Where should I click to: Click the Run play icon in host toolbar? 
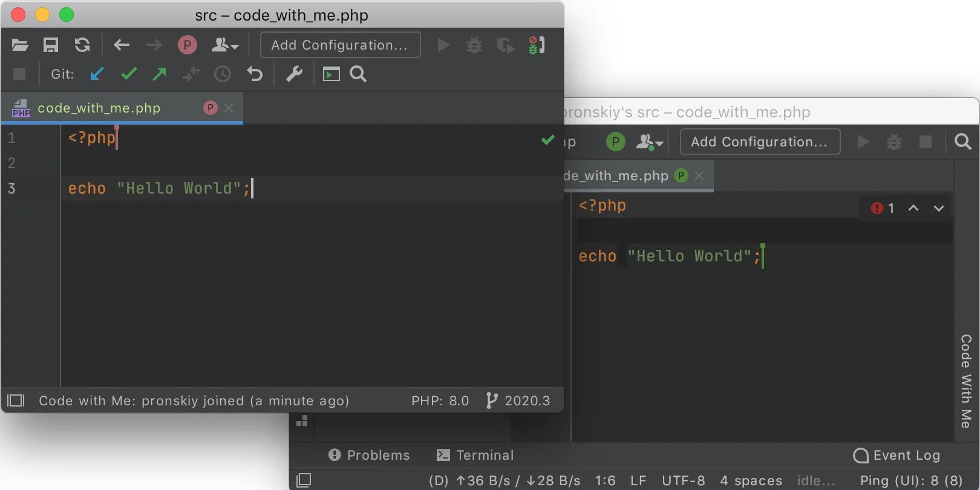pos(443,45)
